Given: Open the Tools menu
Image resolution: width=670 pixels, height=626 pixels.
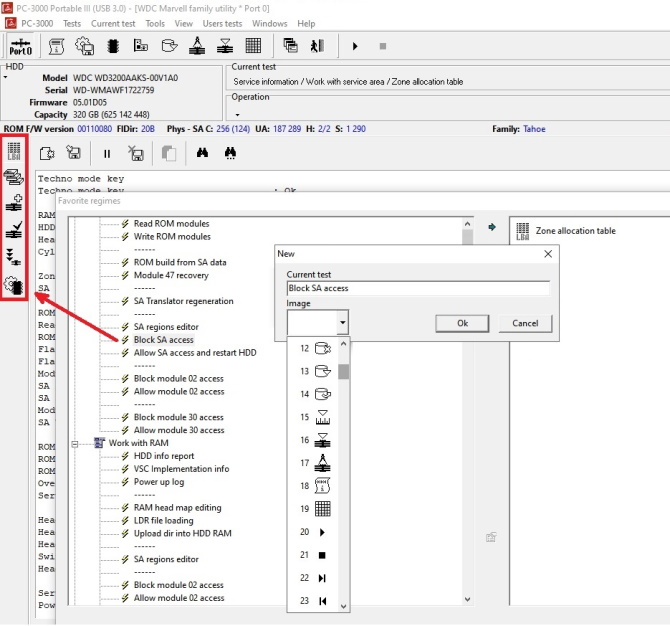Looking at the screenshot, I should click(155, 24).
